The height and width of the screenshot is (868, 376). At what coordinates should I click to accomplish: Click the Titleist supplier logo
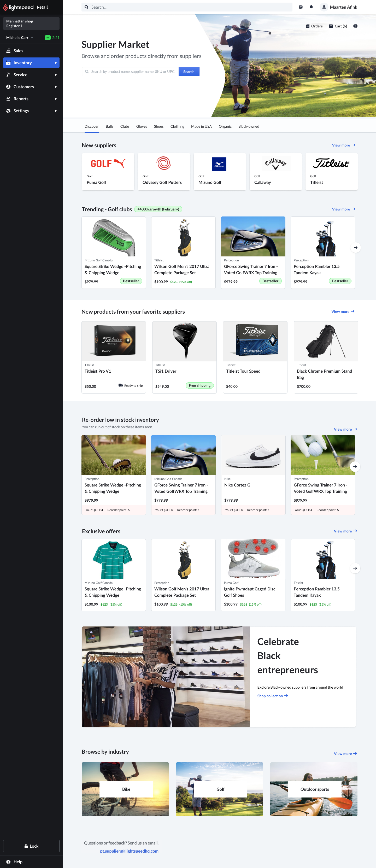pos(331,163)
